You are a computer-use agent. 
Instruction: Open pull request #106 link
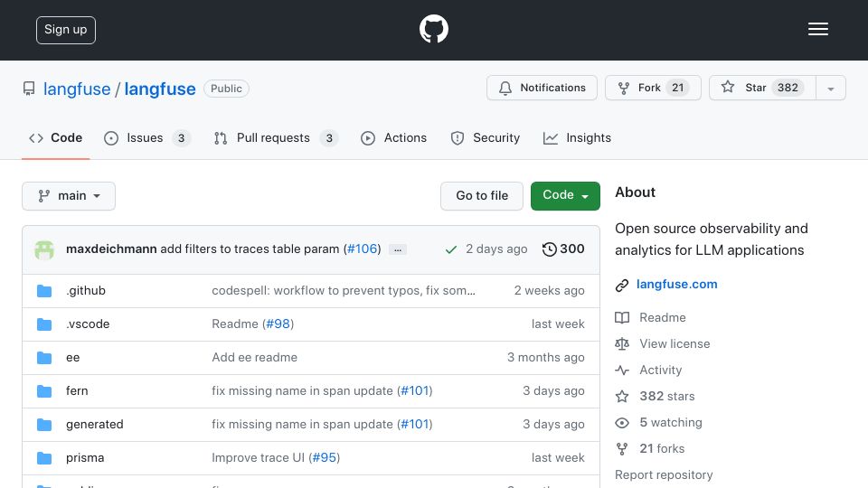click(x=363, y=249)
